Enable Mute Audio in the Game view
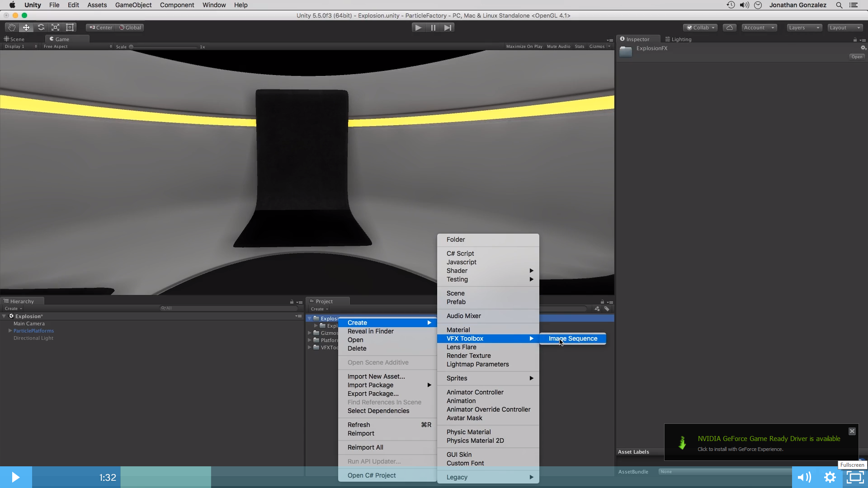The width and height of the screenshot is (868, 488). pos(558,46)
